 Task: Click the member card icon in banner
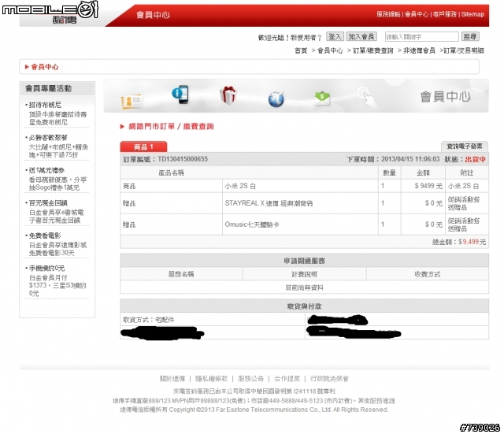[x=132, y=102]
